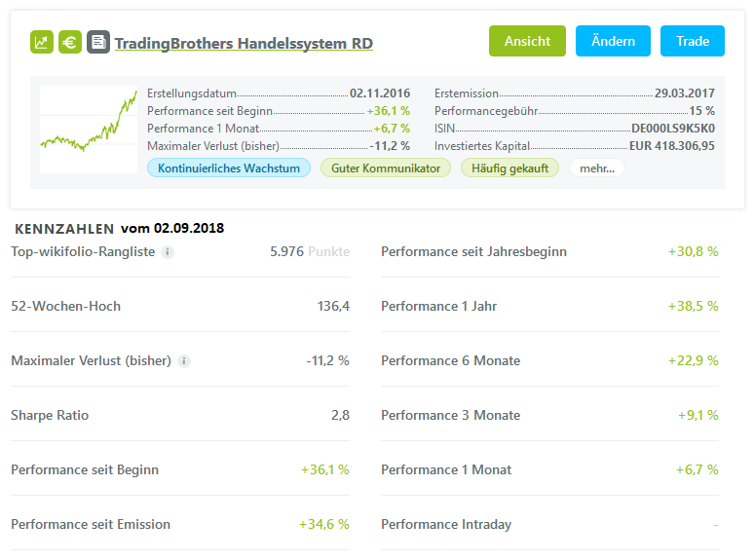Click the ISIN value DE000LS9K5K0
The width and height of the screenshot is (754, 560).
click(x=673, y=129)
